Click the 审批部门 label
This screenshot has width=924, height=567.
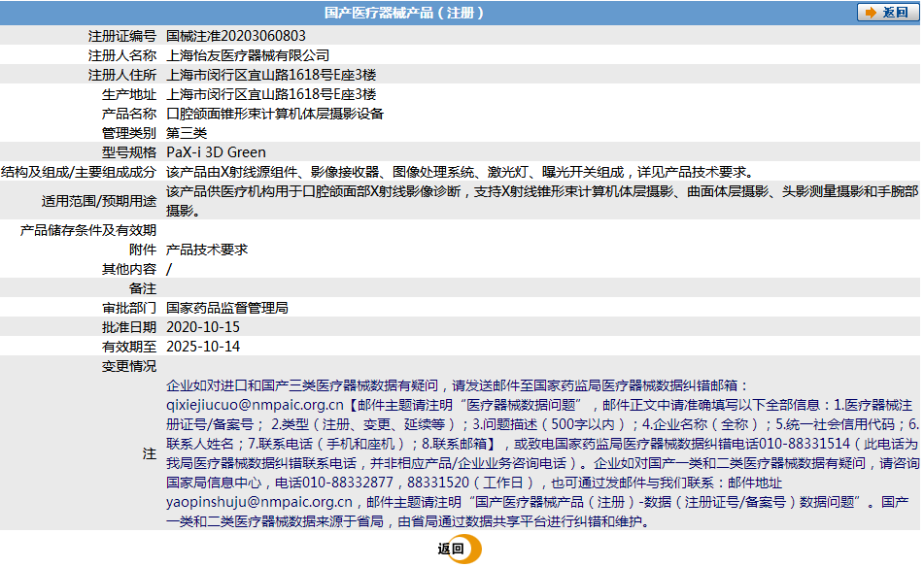coord(128,308)
